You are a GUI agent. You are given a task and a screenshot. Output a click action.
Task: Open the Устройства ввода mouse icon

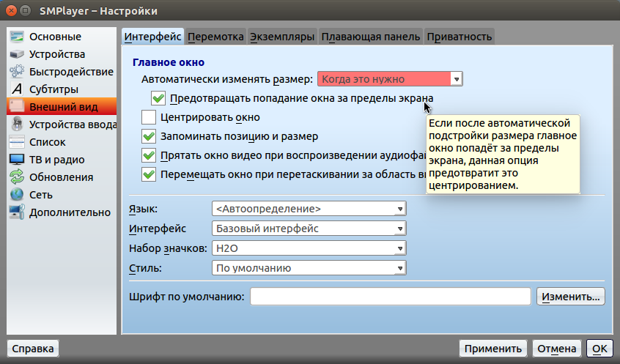pos(17,125)
